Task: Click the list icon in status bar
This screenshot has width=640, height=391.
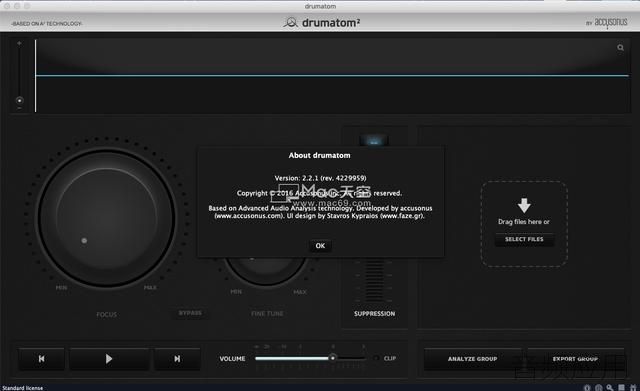Action: [x=621, y=387]
